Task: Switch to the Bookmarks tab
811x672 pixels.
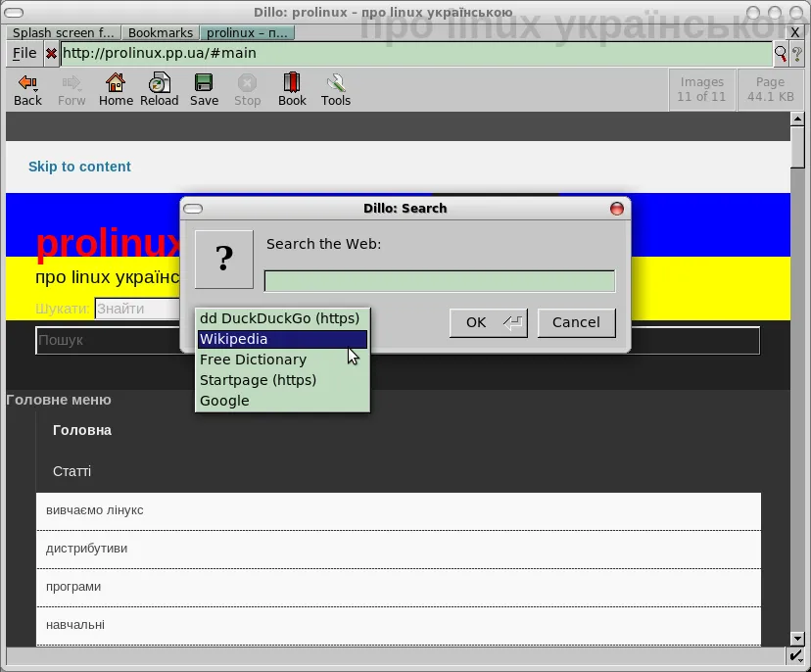Action: [161, 32]
